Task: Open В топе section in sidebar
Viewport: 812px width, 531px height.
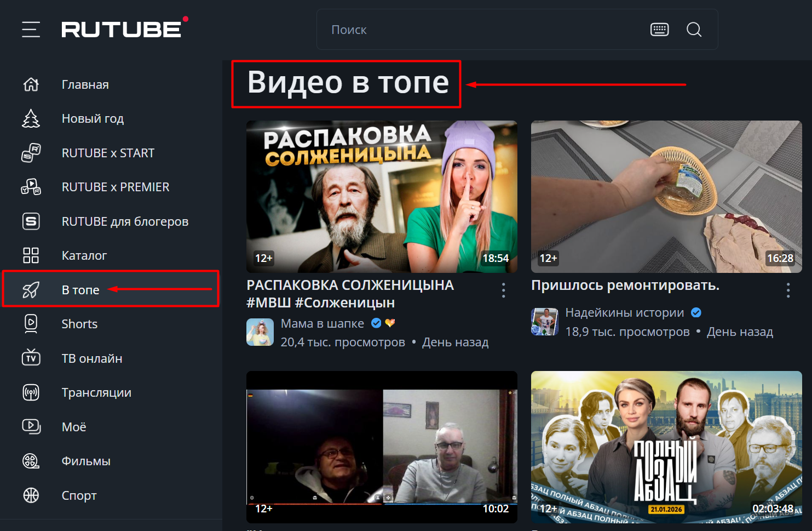Action: tap(80, 290)
